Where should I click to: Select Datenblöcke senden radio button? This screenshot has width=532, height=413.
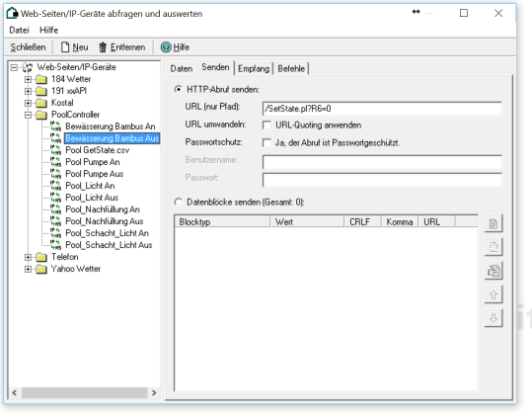[178, 203]
